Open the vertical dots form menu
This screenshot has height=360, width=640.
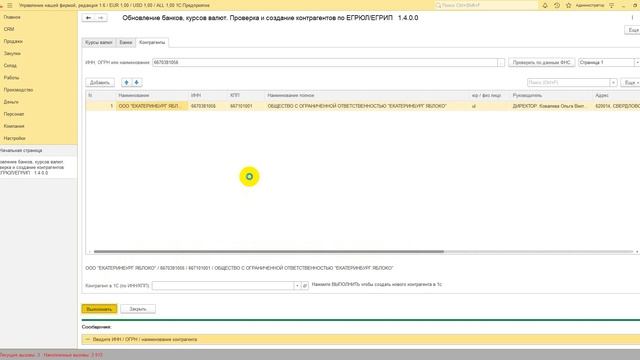click(632, 18)
